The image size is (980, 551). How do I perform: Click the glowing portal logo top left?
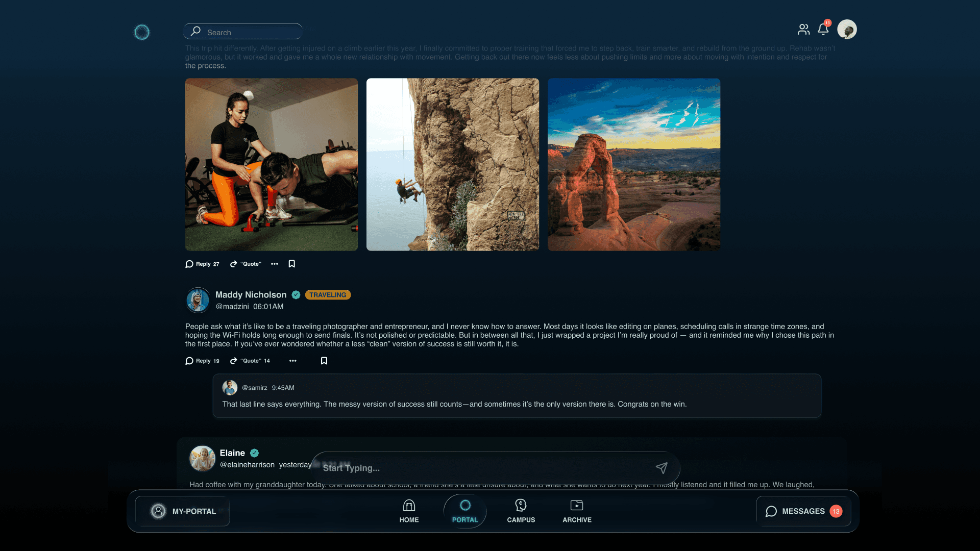click(x=141, y=32)
